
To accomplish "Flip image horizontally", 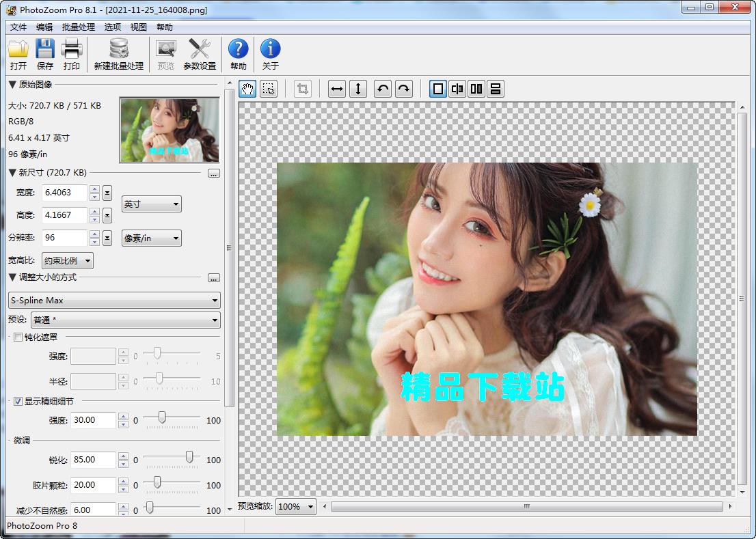I will [x=337, y=89].
